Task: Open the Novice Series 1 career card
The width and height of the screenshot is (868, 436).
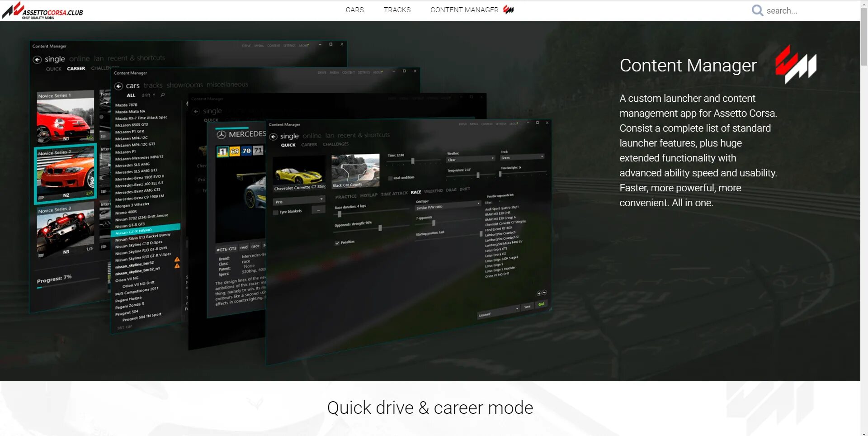Action: pos(66,117)
